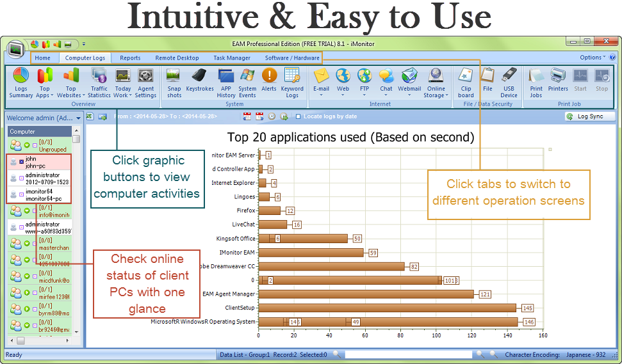The image size is (622, 364).
Task: Open the iMonitor application menu orb
Action: click(x=16, y=49)
